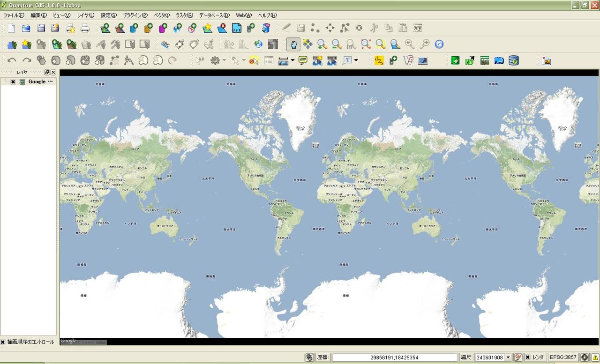The width and height of the screenshot is (600, 364).
Task: Click the Redo arrow icon
Action: click(27, 60)
